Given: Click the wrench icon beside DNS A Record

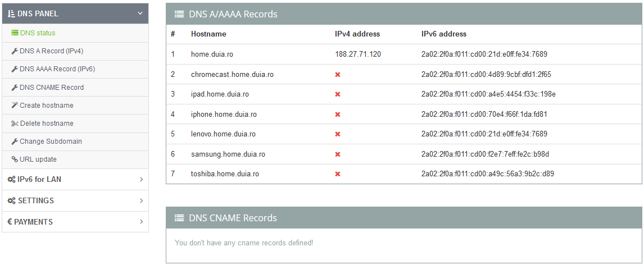Looking at the screenshot, I should click(x=15, y=51).
